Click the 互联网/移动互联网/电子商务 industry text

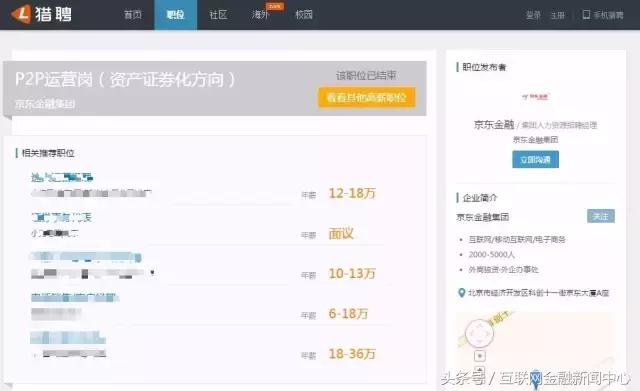[x=517, y=239]
